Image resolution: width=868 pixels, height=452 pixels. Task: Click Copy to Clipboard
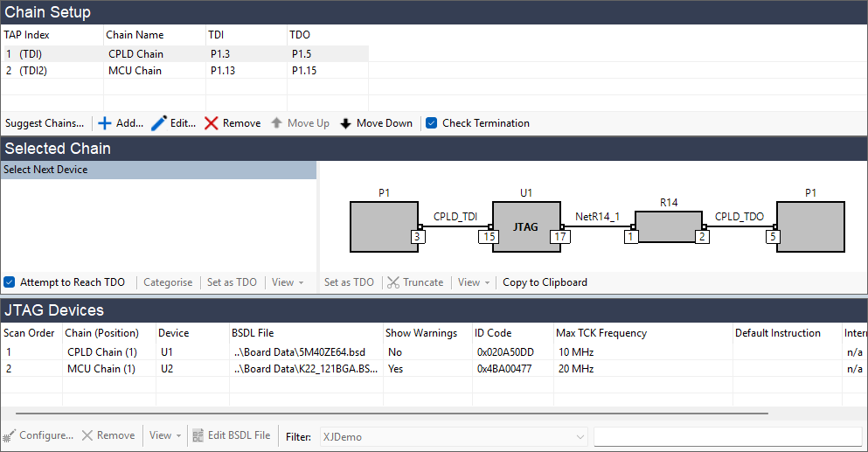point(545,282)
